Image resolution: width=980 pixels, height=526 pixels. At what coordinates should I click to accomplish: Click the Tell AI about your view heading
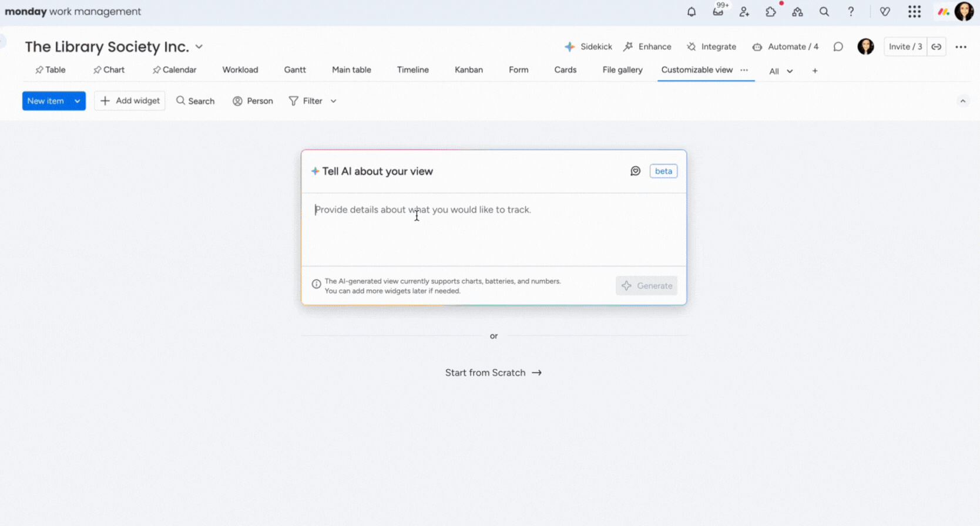(377, 171)
